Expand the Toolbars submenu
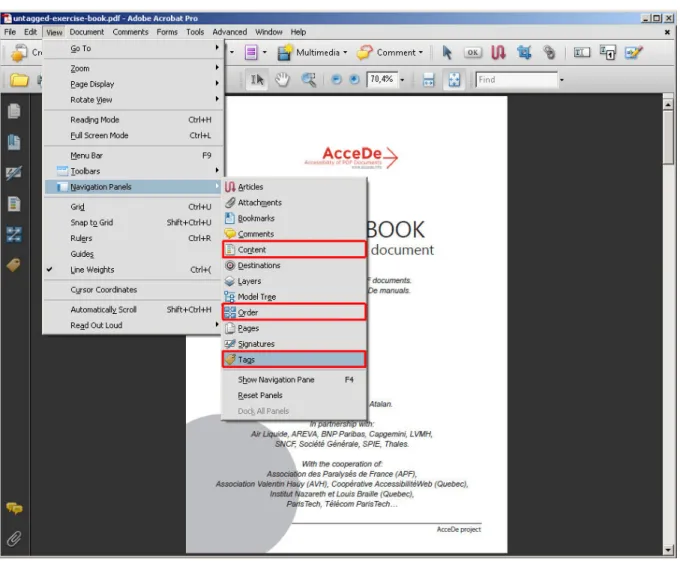This screenshot has width=680, height=561. 133,171
